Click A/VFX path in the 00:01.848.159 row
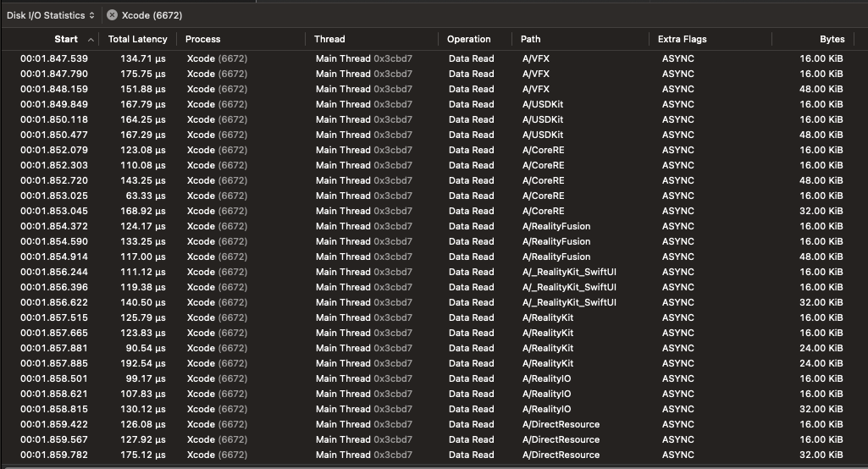868x469 pixels. tap(536, 89)
